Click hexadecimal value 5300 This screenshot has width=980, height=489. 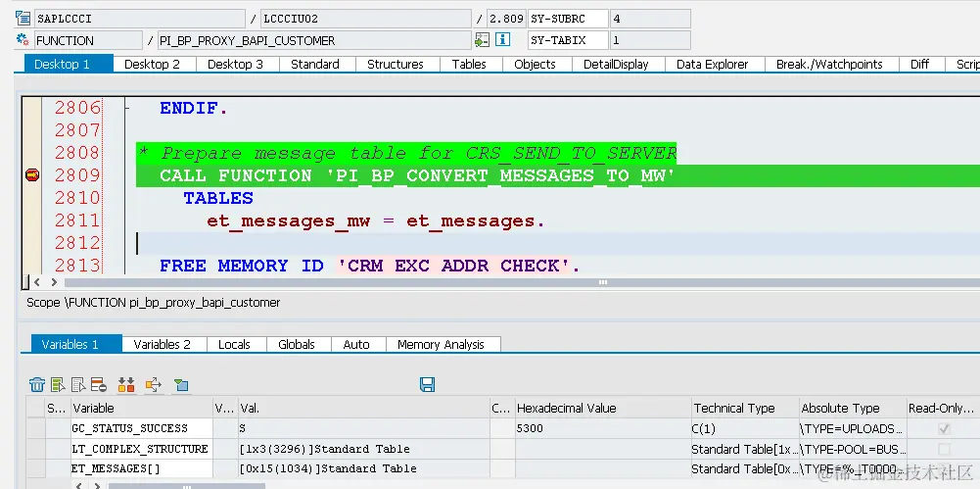click(530, 428)
